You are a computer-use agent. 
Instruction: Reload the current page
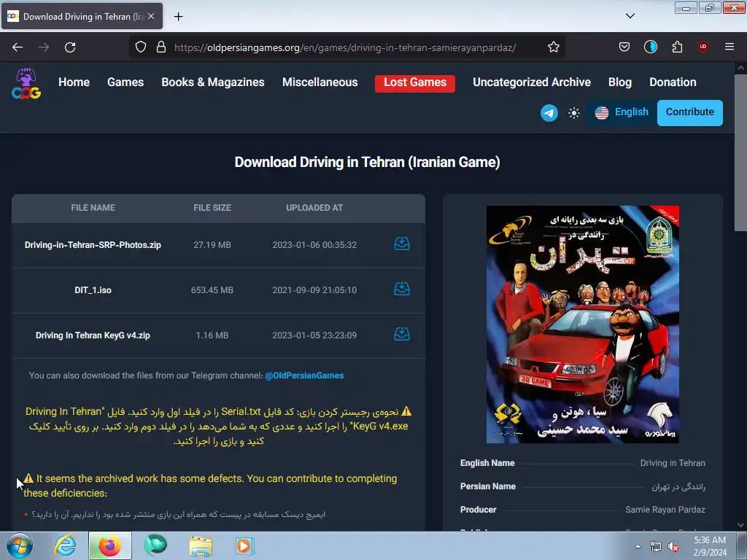point(70,47)
